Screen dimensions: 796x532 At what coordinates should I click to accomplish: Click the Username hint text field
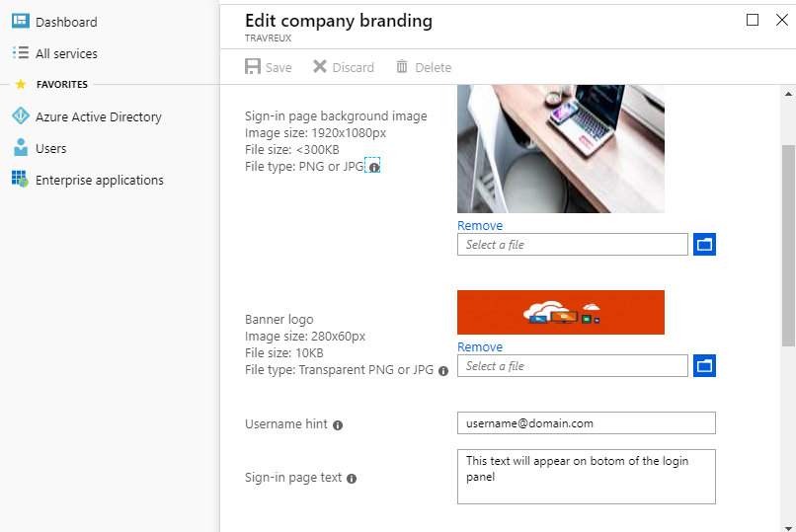point(586,423)
